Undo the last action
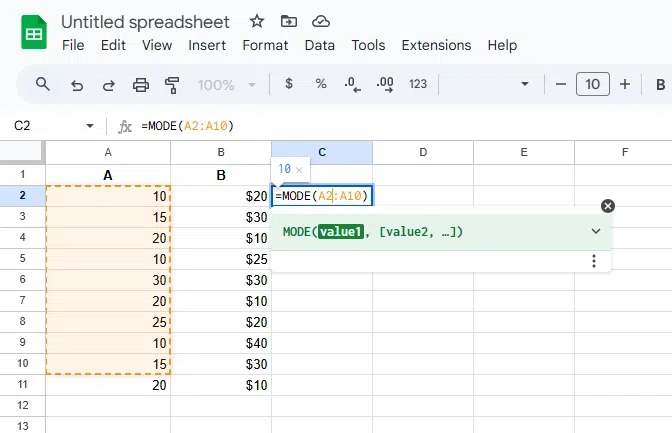The height and width of the screenshot is (433, 672). coord(77,85)
